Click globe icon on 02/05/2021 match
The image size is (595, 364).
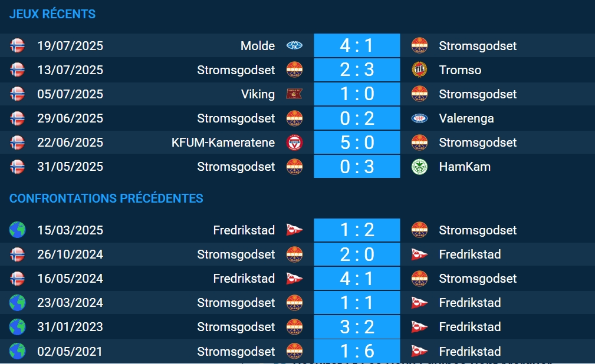pyautogui.click(x=18, y=351)
